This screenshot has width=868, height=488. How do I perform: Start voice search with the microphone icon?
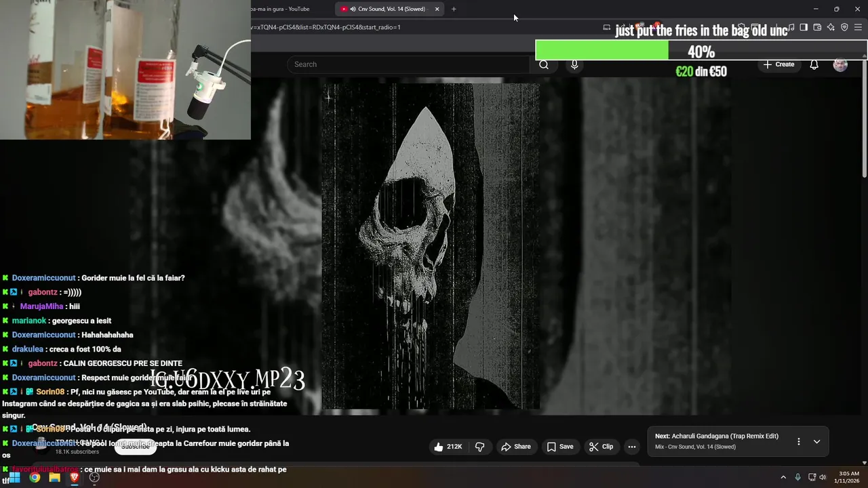pyautogui.click(x=574, y=64)
